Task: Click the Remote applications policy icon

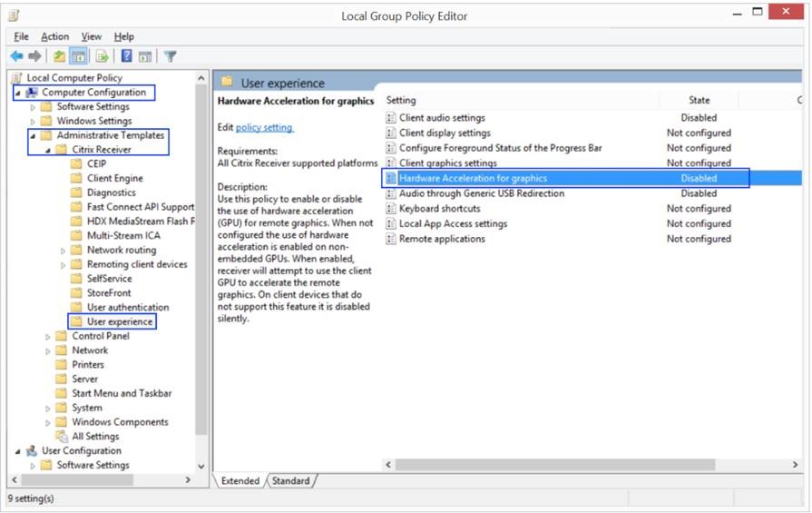Action: 391,239
